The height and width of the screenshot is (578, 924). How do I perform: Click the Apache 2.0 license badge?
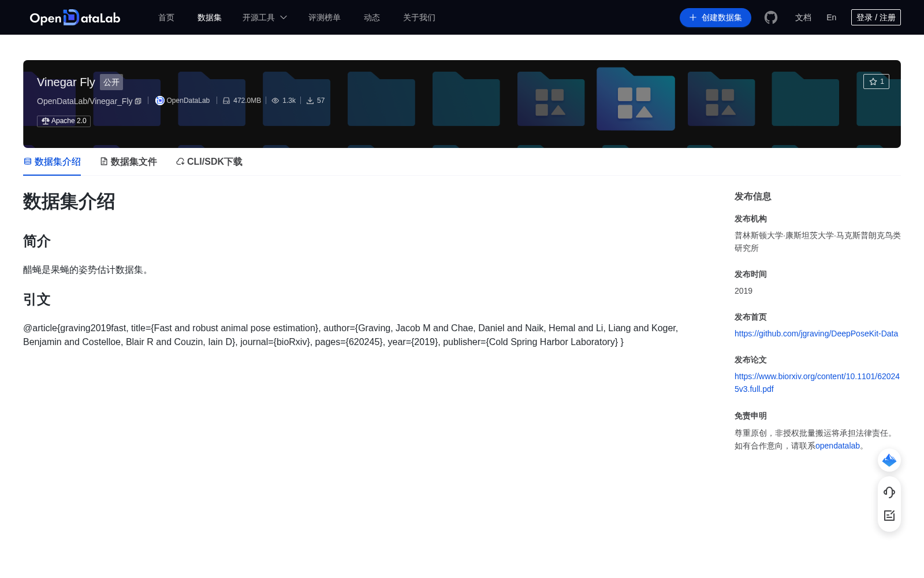pos(64,121)
